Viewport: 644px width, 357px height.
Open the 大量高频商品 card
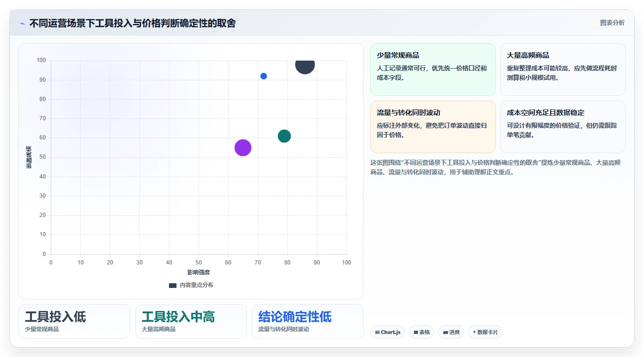(563, 70)
